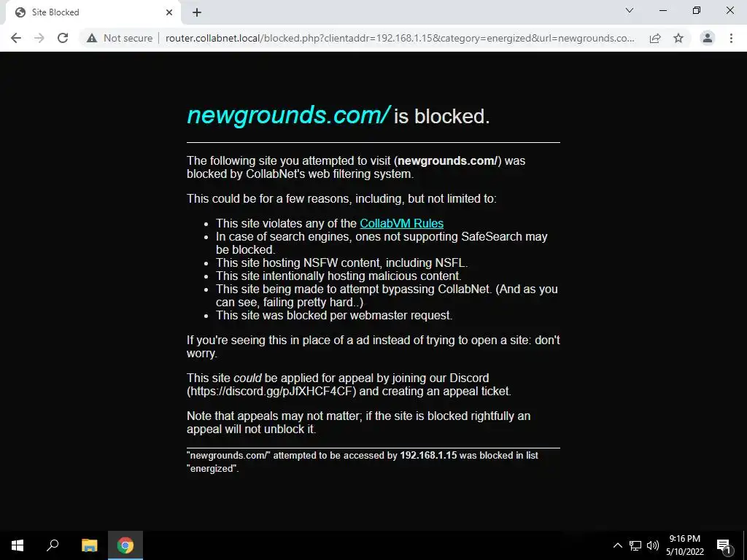Open the network status tray icon
Viewport: 747px width, 560px height.
point(635,545)
